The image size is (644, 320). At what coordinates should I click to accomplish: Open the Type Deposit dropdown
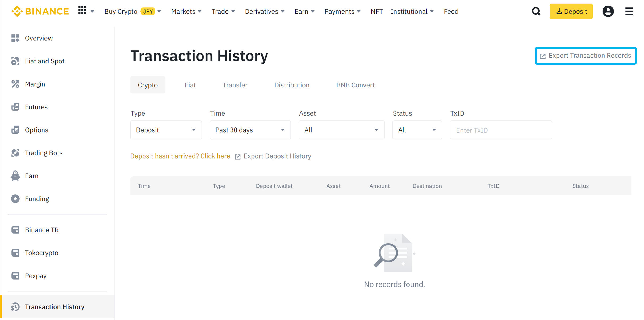click(x=166, y=130)
